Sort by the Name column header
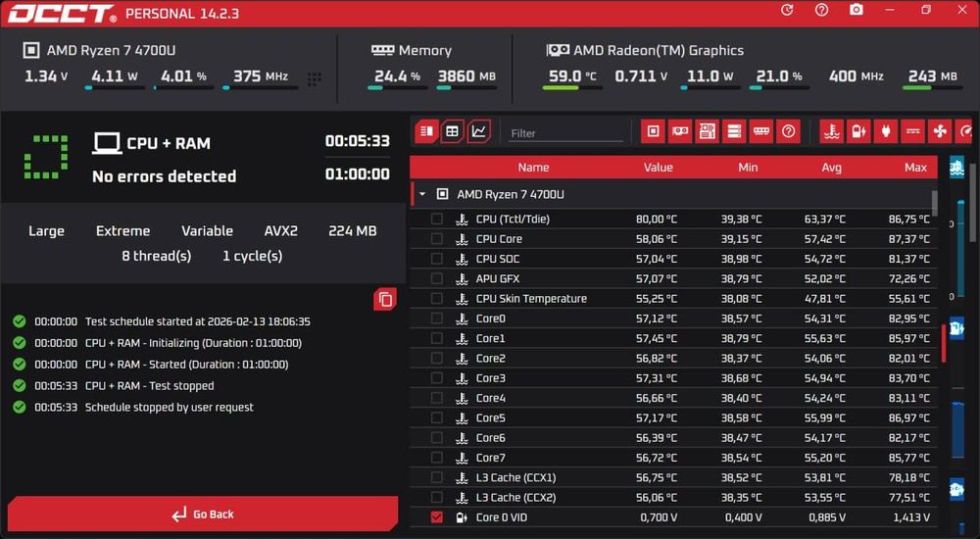Screen dimensions: 980x539 [533, 168]
